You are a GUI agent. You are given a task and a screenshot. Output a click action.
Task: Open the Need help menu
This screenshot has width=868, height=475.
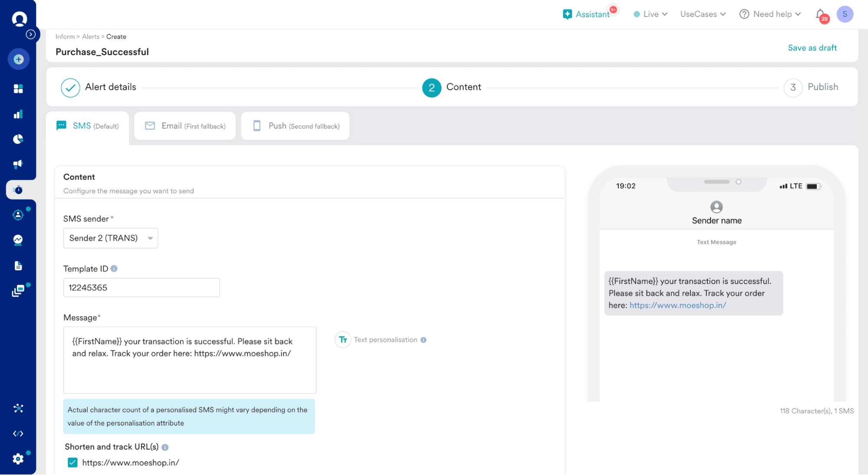pos(770,14)
